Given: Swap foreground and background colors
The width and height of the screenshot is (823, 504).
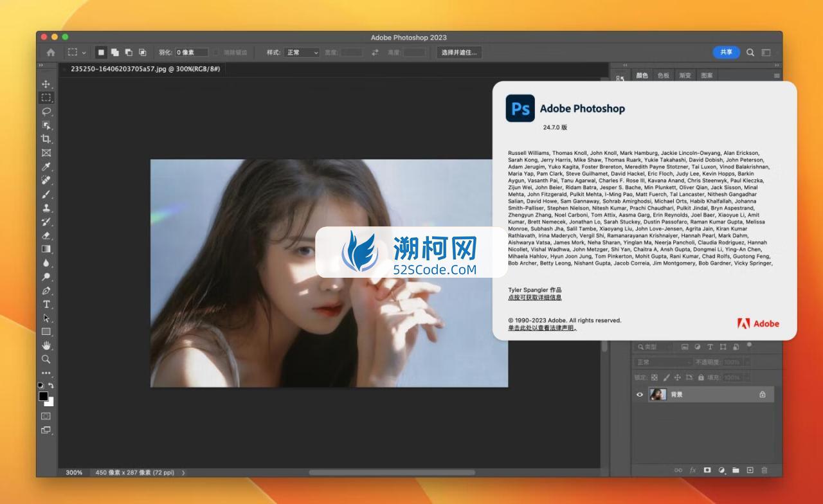Looking at the screenshot, I should coord(51,386).
